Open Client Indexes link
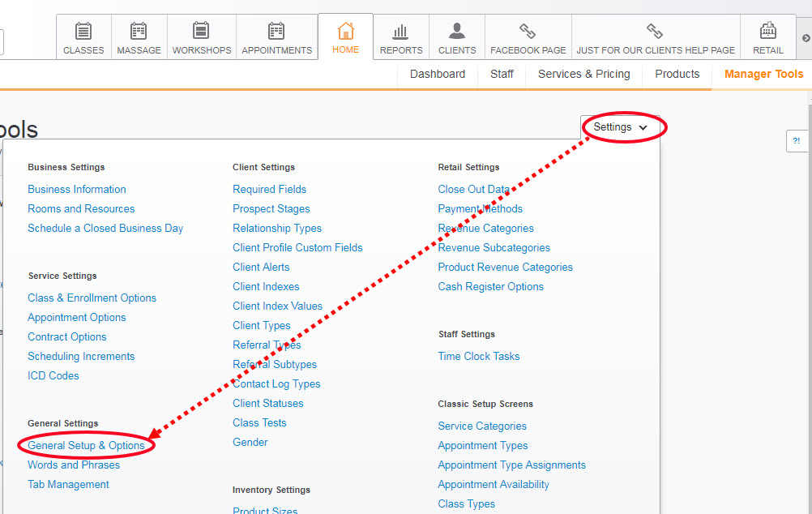This screenshot has width=812, height=514. pos(266,286)
